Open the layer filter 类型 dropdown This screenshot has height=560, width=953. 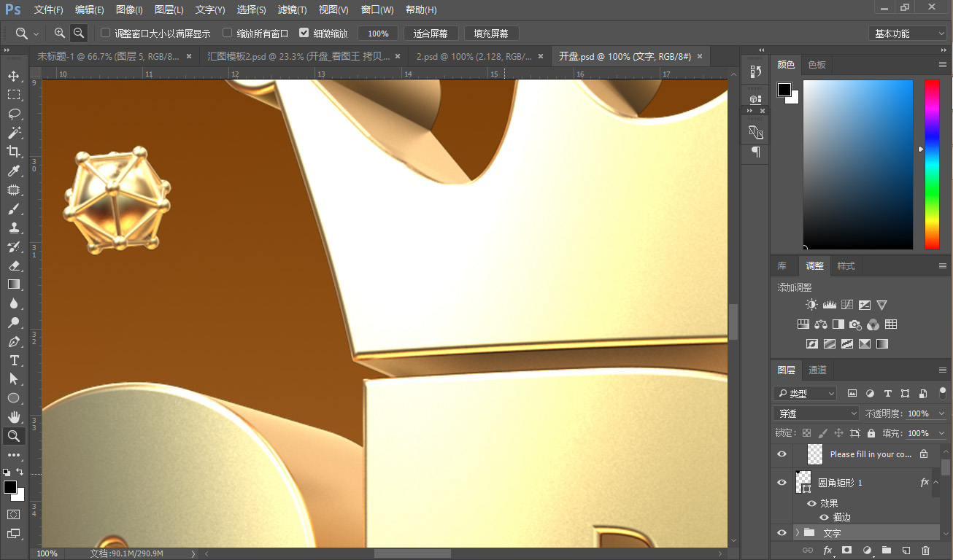click(806, 394)
